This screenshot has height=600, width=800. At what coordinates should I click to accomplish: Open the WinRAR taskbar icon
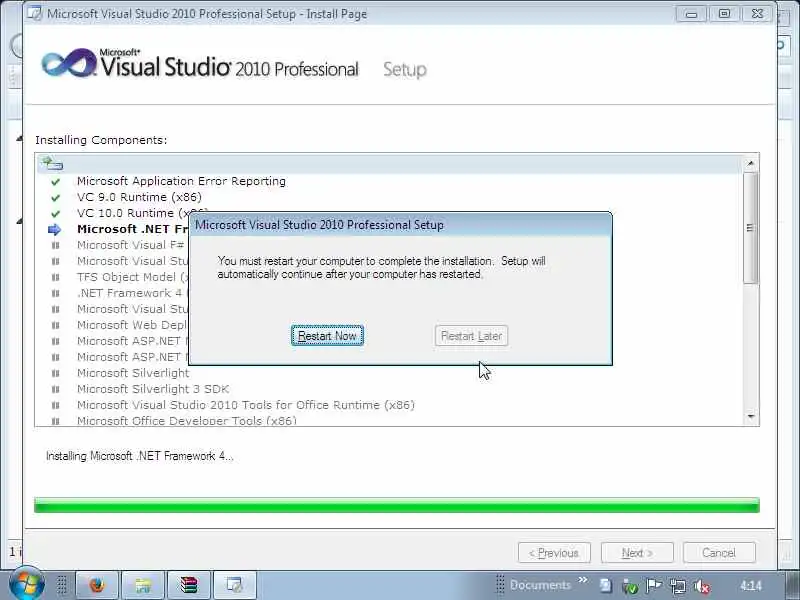click(x=189, y=585)
